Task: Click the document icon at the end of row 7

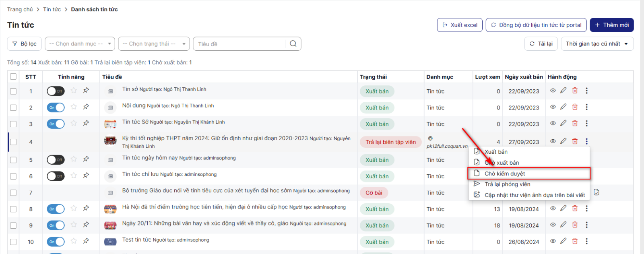Action: [597, 192]
